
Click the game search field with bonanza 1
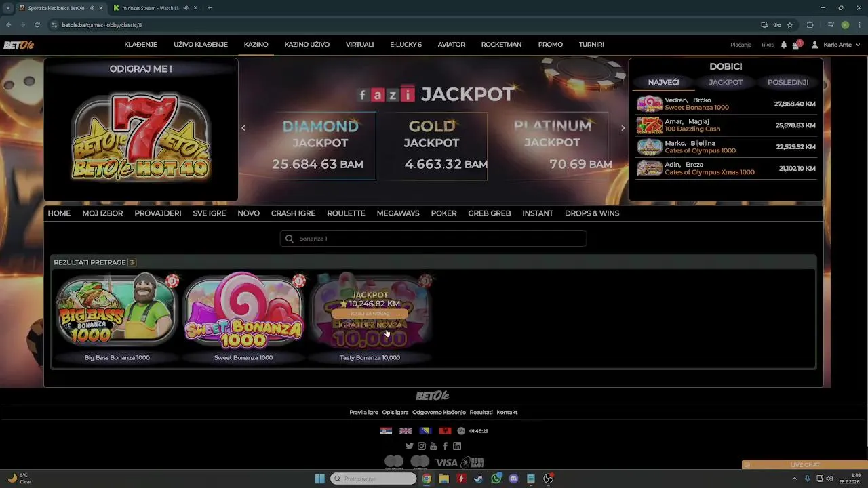tap(433, 239)
